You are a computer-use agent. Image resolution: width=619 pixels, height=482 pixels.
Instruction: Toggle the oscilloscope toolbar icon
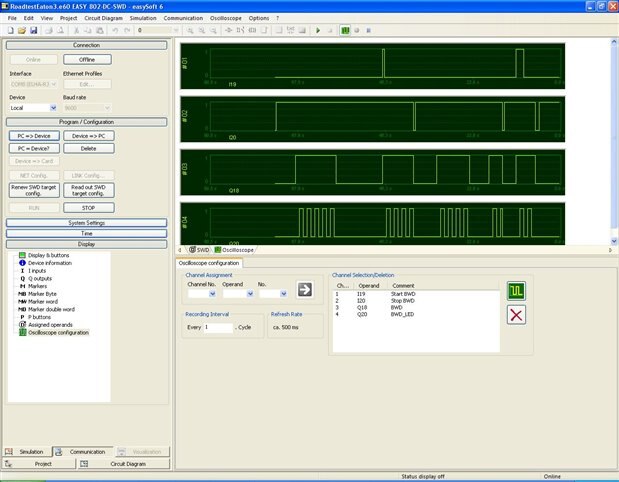click(x=344, y=31)
